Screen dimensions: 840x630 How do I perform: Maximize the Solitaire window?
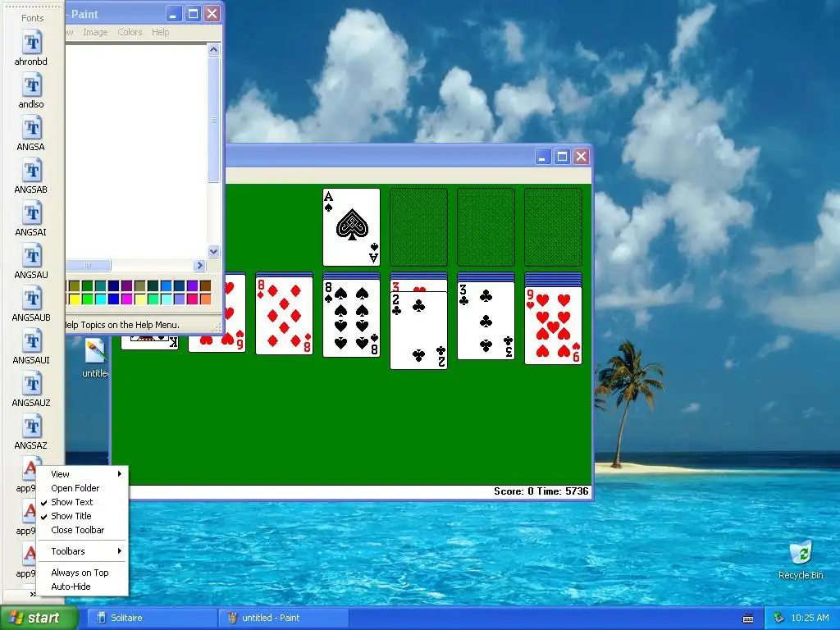[561, 157]
